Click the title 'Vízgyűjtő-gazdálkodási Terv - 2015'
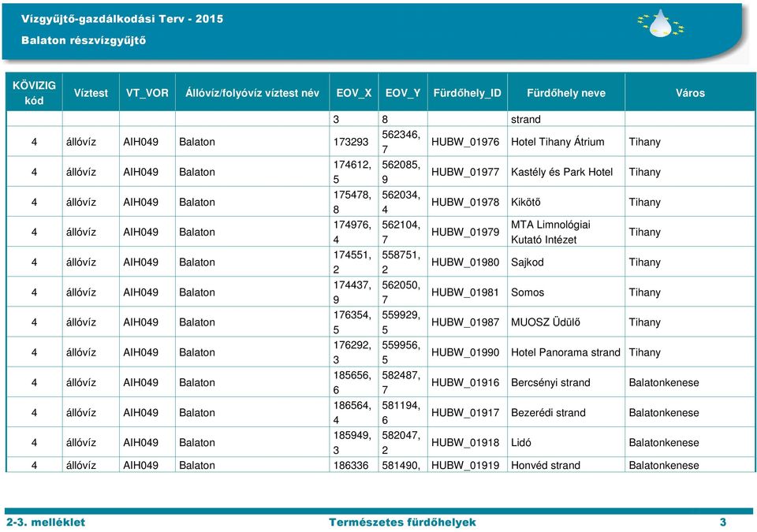Screen dimensions: 757x532 click(x=122, y=19)
